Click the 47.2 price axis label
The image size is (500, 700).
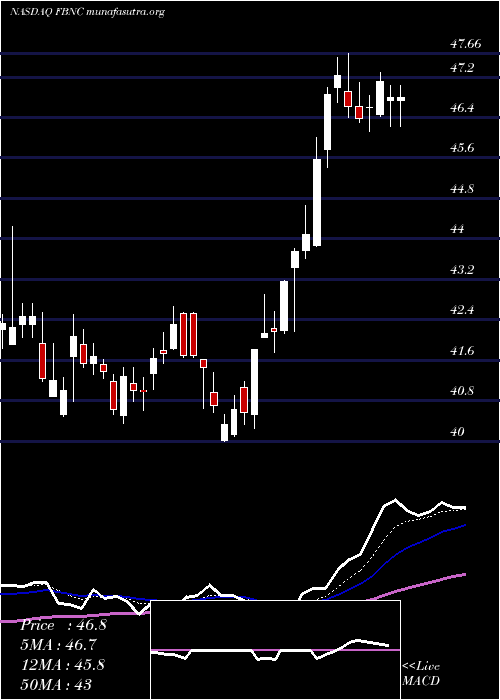pos(463,68)
